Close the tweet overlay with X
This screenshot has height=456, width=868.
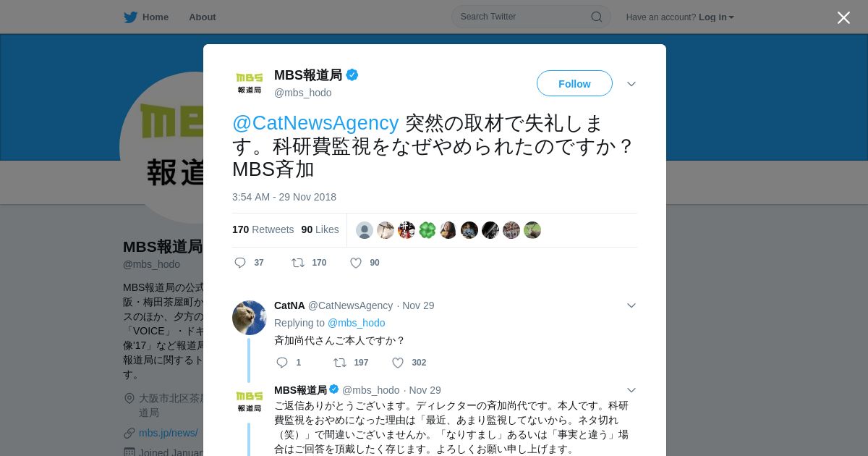pos(843,17)
